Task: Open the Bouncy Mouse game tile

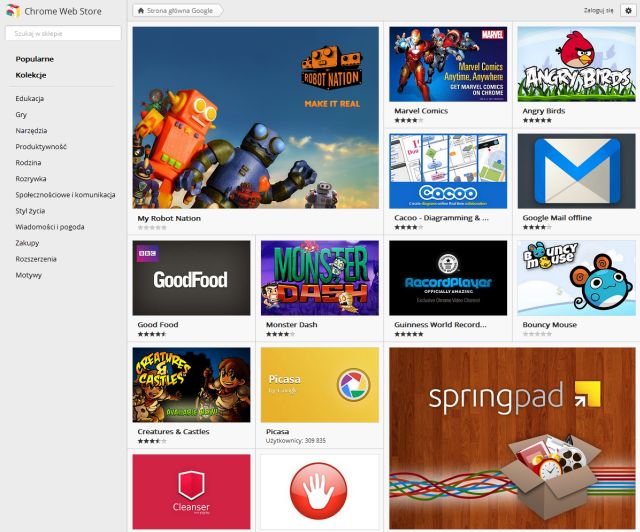Action: pyautogui.click(x=576, y=278)
